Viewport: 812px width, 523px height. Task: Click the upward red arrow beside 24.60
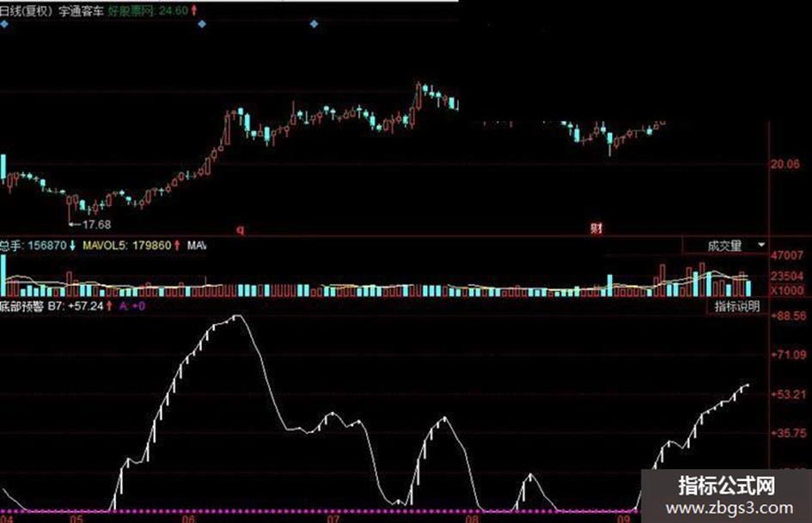(x=193, y=9)
